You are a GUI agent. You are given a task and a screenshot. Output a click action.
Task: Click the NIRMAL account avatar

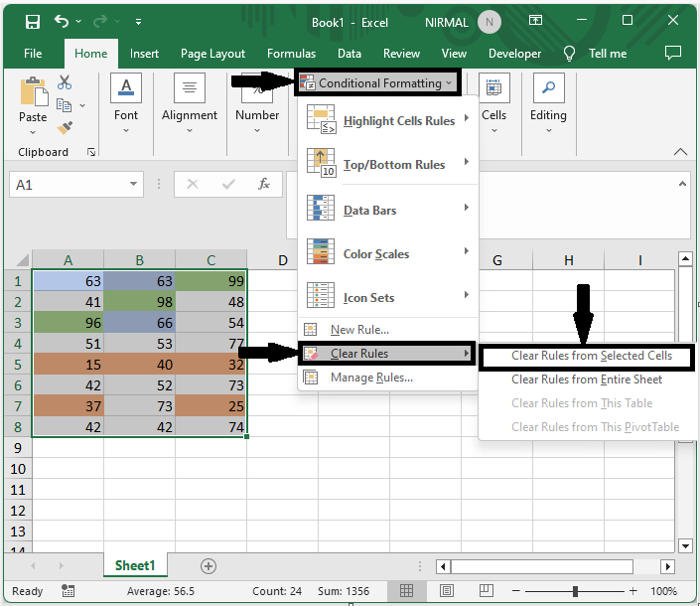point(490,22)
